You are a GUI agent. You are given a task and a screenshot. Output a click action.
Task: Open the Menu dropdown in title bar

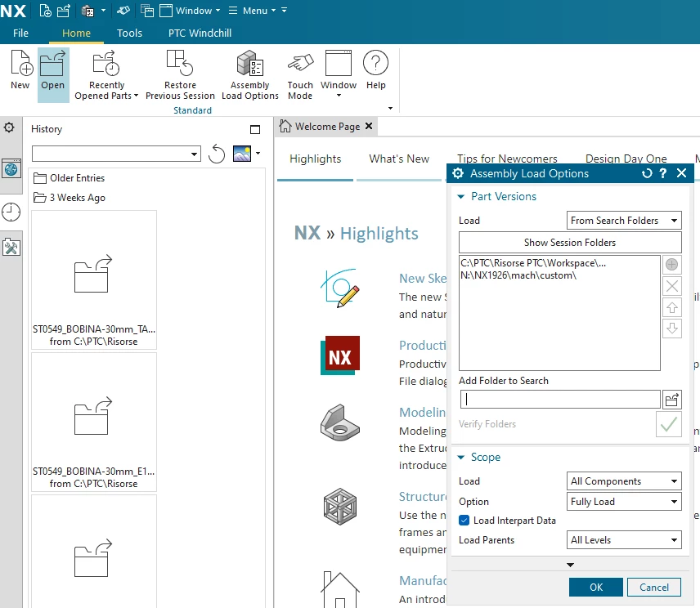[253, 11]
